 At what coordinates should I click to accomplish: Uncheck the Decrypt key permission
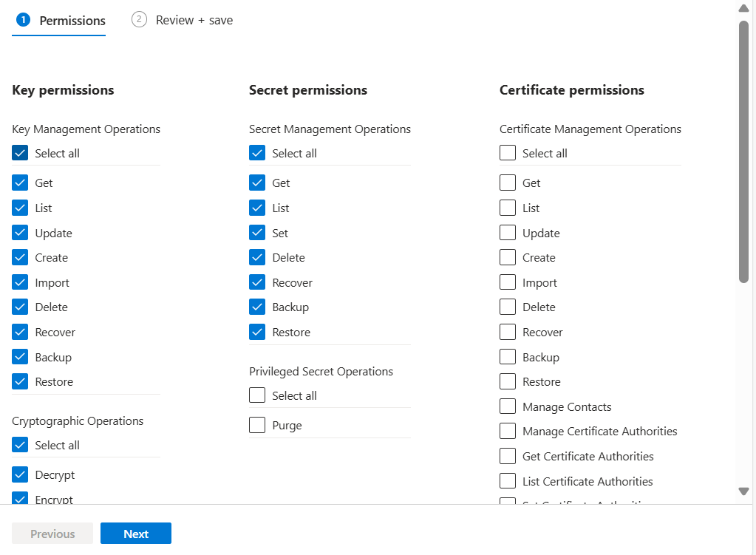[x=20, y=475]
